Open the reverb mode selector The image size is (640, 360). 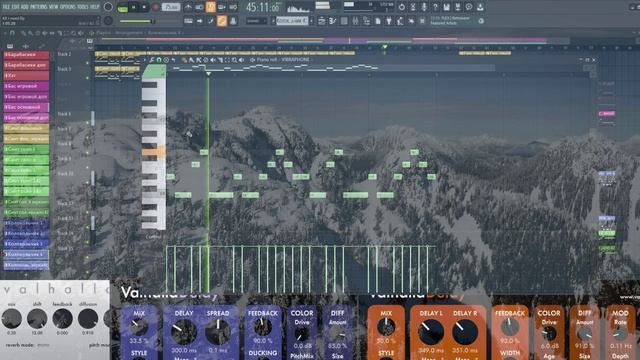pos(43,345)
